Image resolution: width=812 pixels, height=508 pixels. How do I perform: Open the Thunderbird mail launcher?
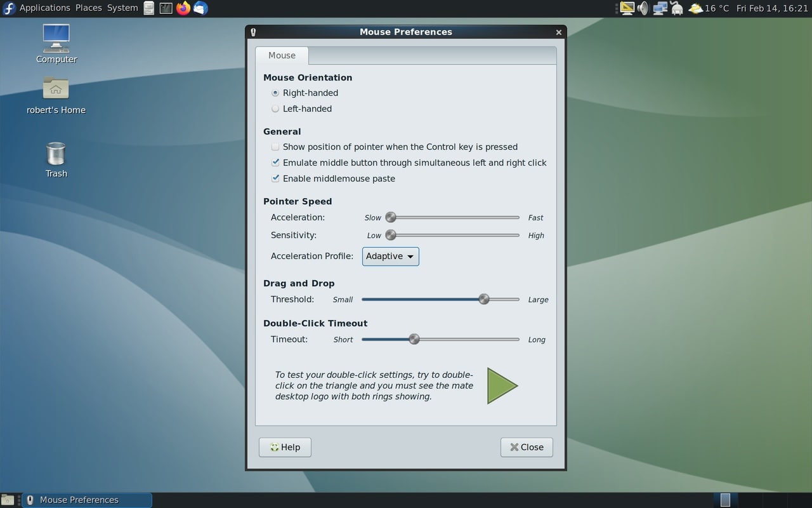click(200, 8)
